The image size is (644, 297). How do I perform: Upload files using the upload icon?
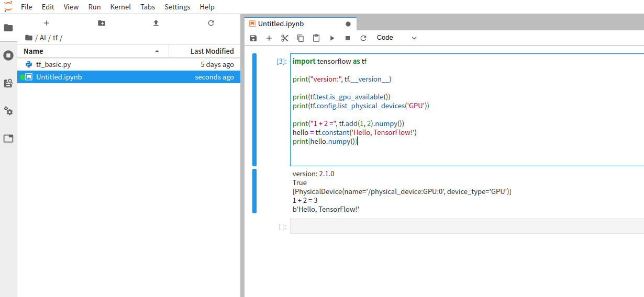click(156, 23)
